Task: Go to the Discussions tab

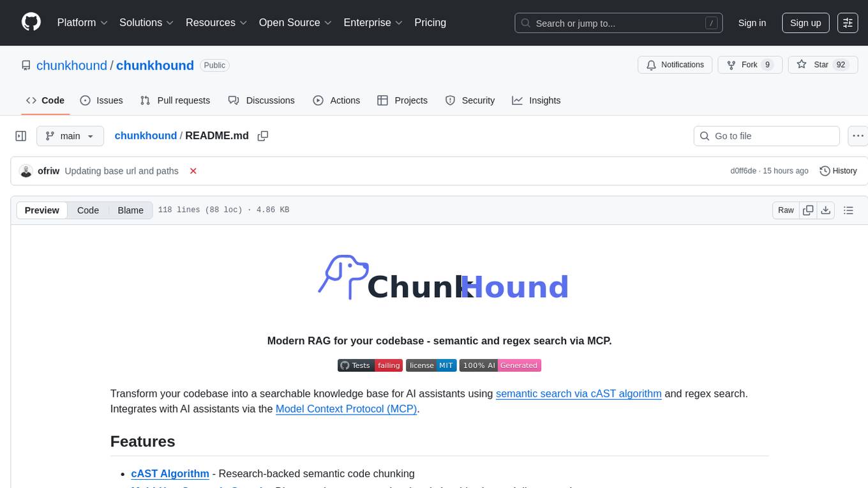Action: pos(262,100)
